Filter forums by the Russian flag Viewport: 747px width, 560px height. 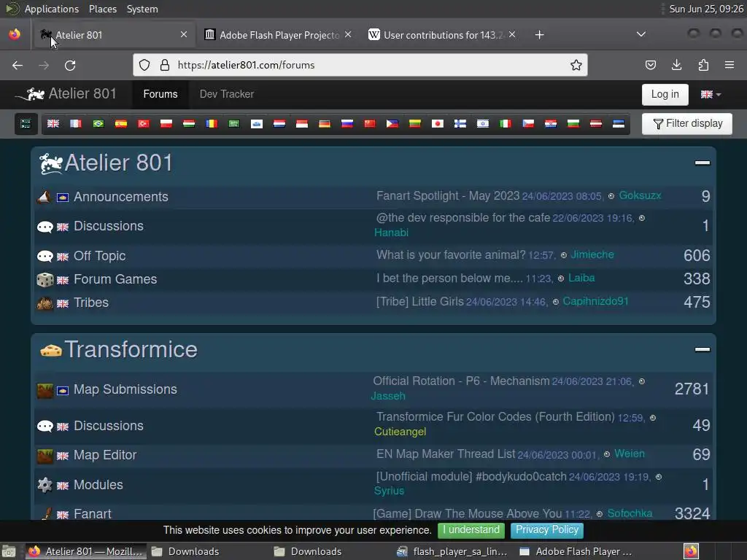(347, 124)
